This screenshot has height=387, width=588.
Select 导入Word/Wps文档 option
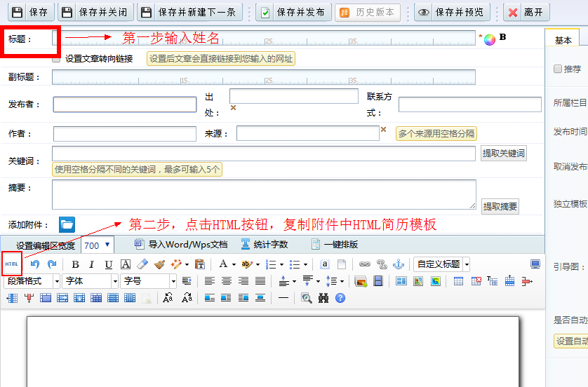click(181, 245)
